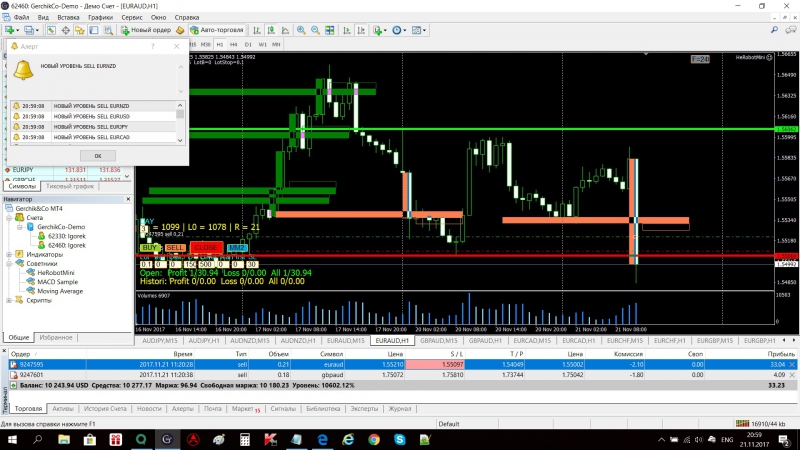Open Chrome from the taskbar

tap(374, 439)
